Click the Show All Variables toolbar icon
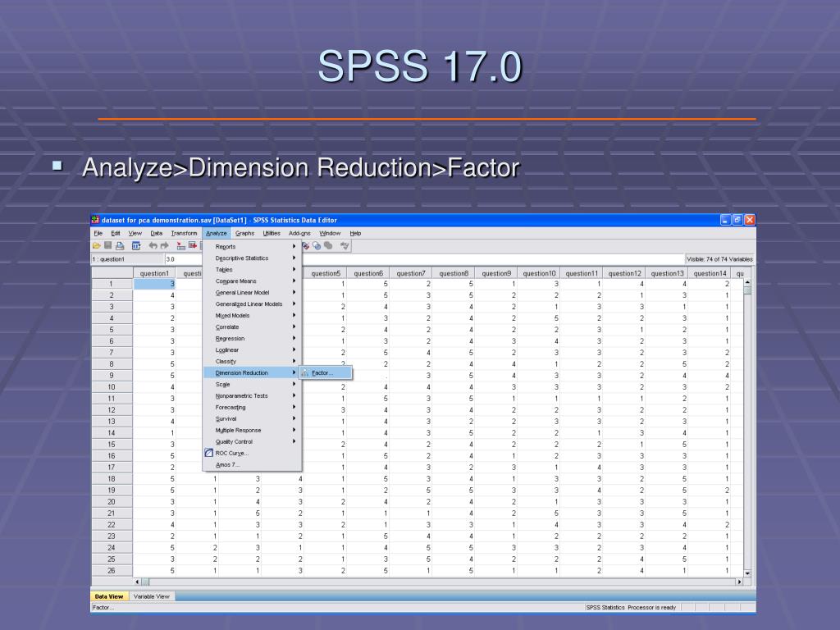Screen dimensions: 840x630 [x=328, y=246]
